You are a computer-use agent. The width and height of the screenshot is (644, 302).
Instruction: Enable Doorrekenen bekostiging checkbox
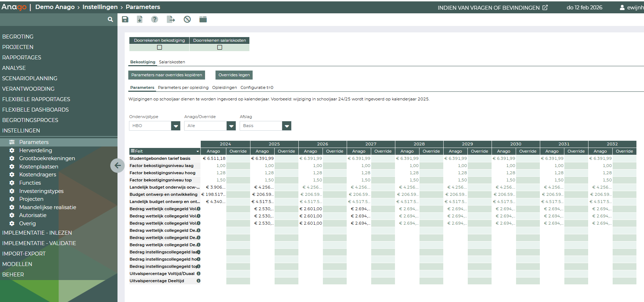(x=160, y=48)
